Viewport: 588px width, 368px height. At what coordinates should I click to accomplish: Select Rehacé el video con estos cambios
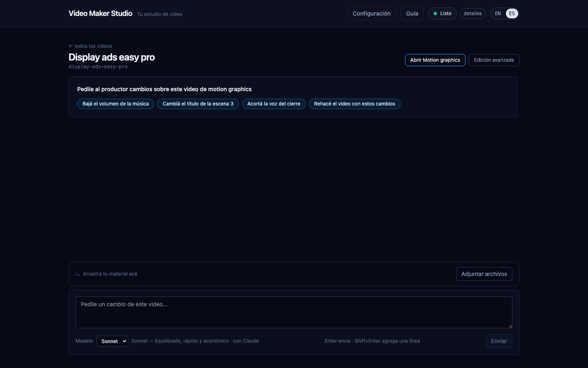tap(354, 104)
